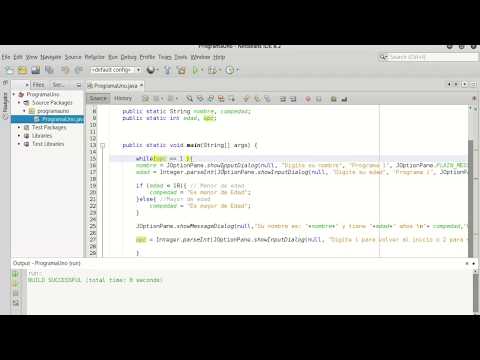This screenshot has width=480, height=360.
Task: Click the Shift Line Left icon
Action: pyautogui.click(x=283, y=99)
